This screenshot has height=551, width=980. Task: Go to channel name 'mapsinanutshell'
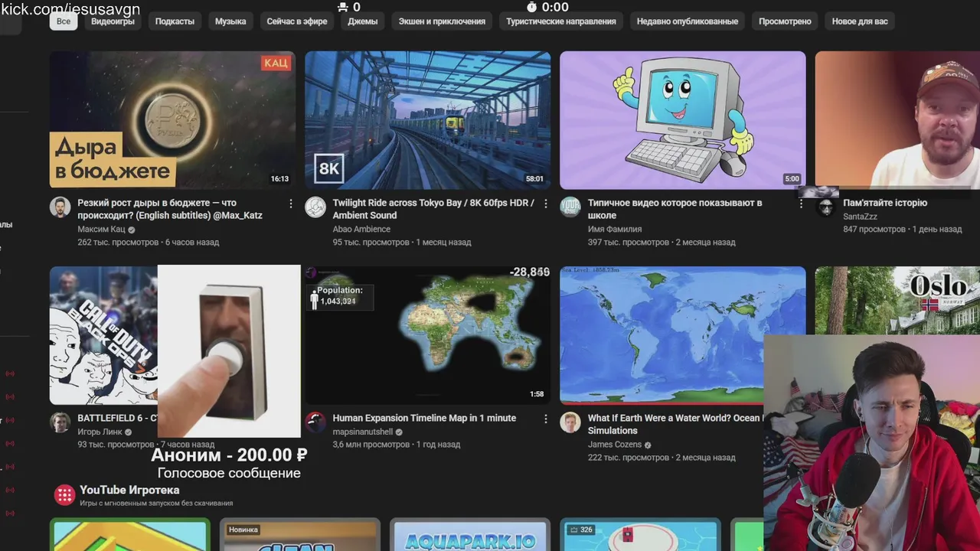click(362, 432)
